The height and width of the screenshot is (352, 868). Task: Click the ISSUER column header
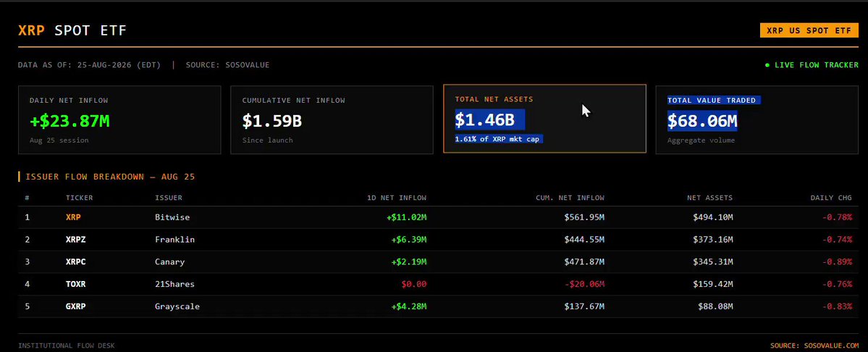click(169, 198)
